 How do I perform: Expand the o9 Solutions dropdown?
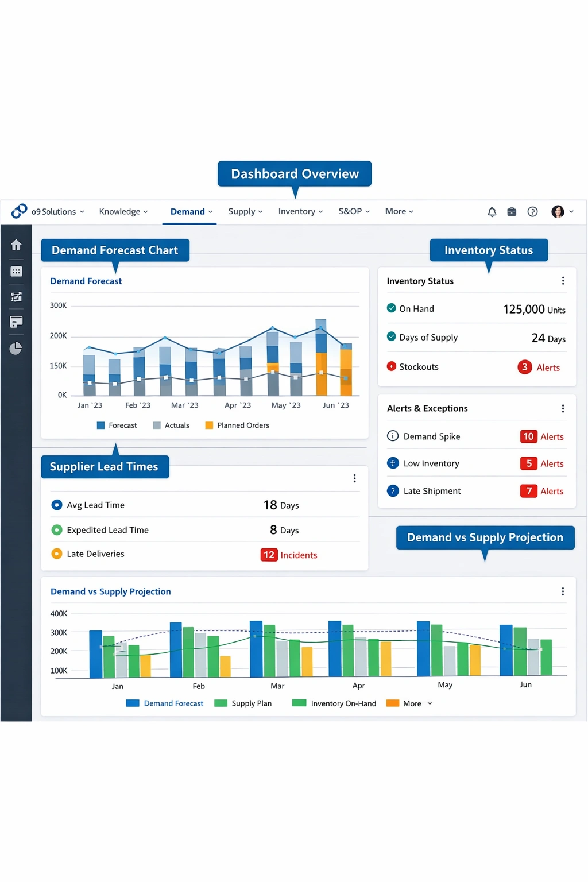pos(57,212)
